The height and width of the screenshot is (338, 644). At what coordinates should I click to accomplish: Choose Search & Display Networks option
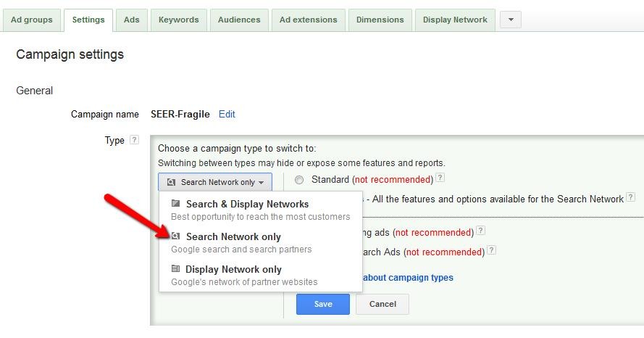(247, 205)
